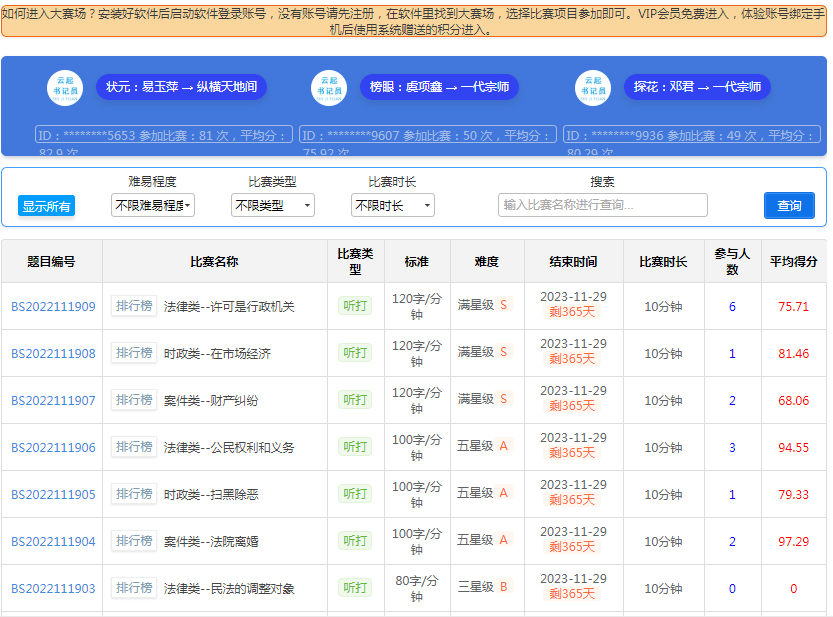Open contest BS2022111903
Screen dimensions: 833x617
[53, 589]
